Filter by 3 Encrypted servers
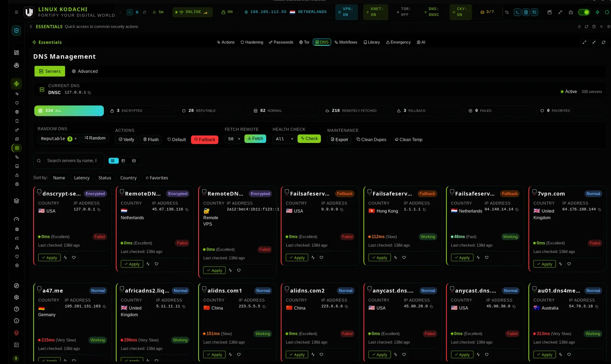The width and height of the screenshot is (611, 364). coord(141,111)
